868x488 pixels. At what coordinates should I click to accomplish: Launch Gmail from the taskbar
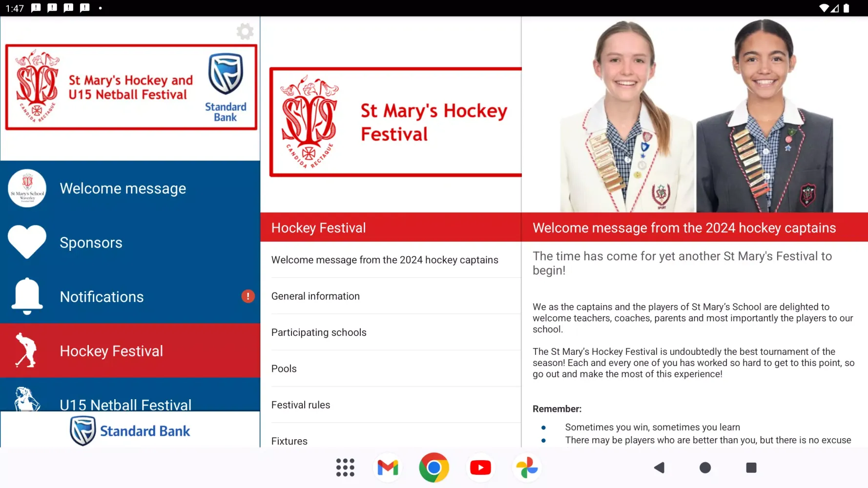point(388,468)
